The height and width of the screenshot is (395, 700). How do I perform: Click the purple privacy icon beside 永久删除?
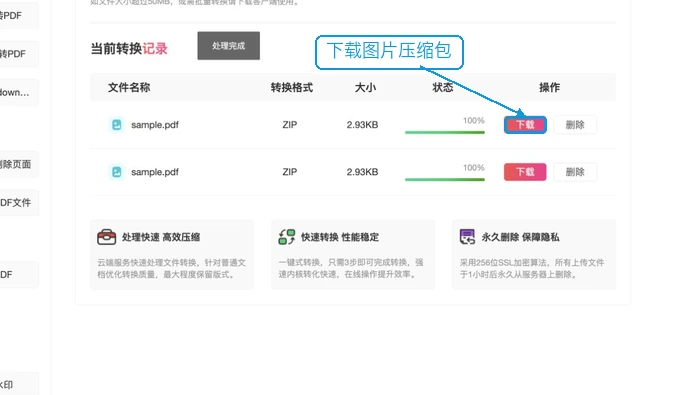[467, 237]
